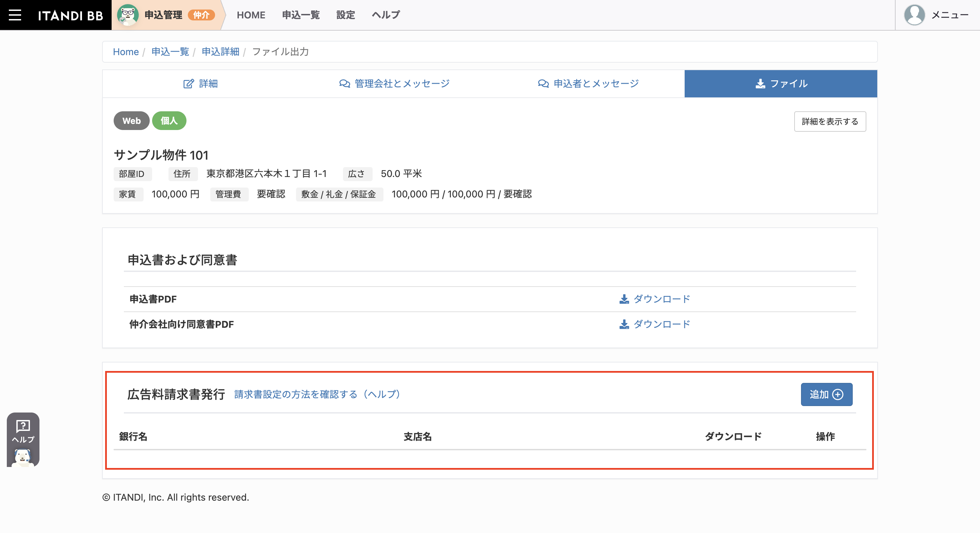Image resolution: width=980 pixels, height=533 pixels.
Task: Download the 申込書PDF
Action: point(655,299)
